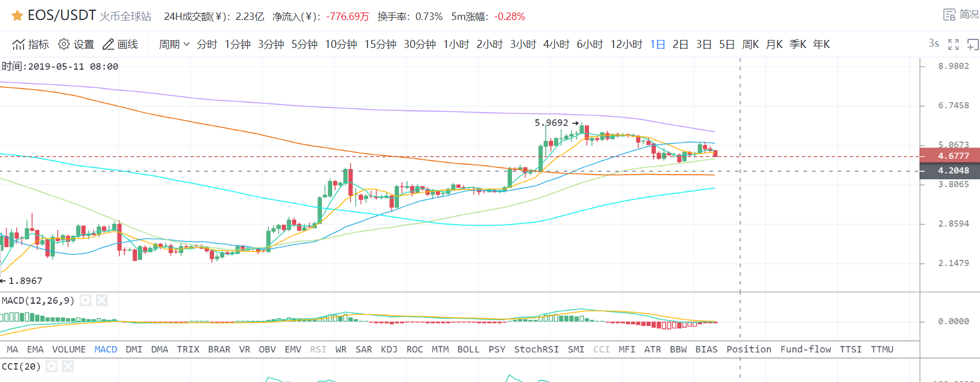
Task: Enter fullscreen chart mode
Action: [x=953, y=45]
